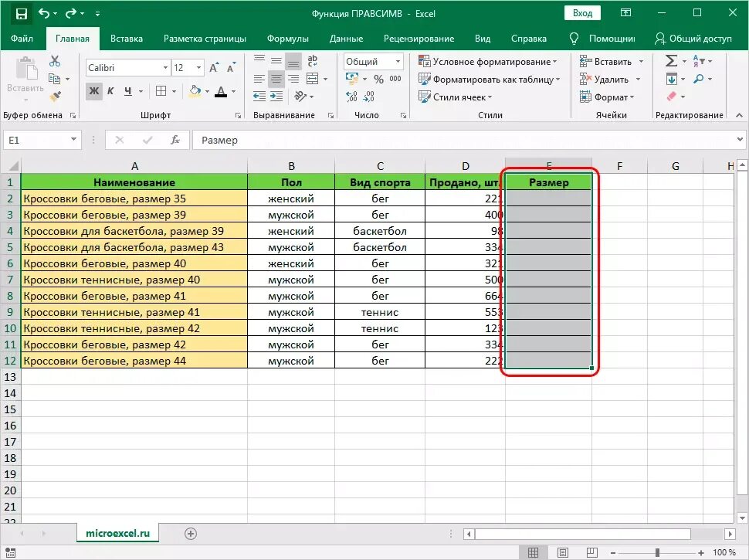Open Sort and Filter menu
749x560 pixels.
pyautogui.click(x=697, y=61)
